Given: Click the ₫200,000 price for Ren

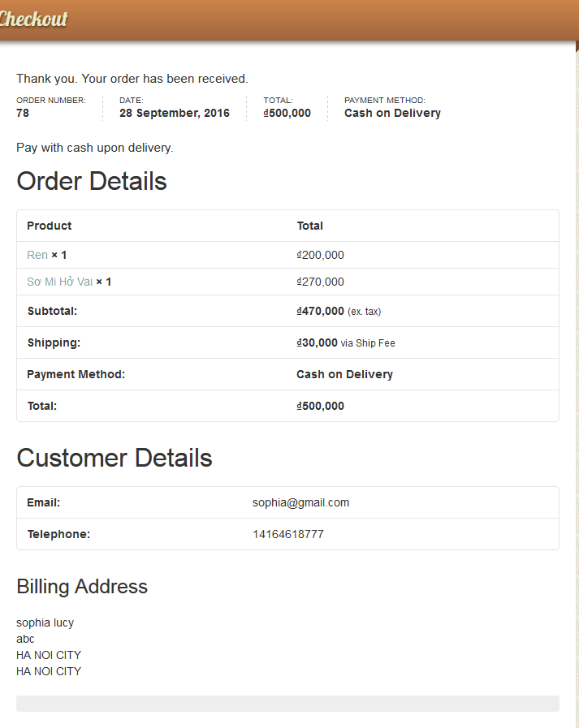Looking at the screenshot, I should tap(321, 255).
